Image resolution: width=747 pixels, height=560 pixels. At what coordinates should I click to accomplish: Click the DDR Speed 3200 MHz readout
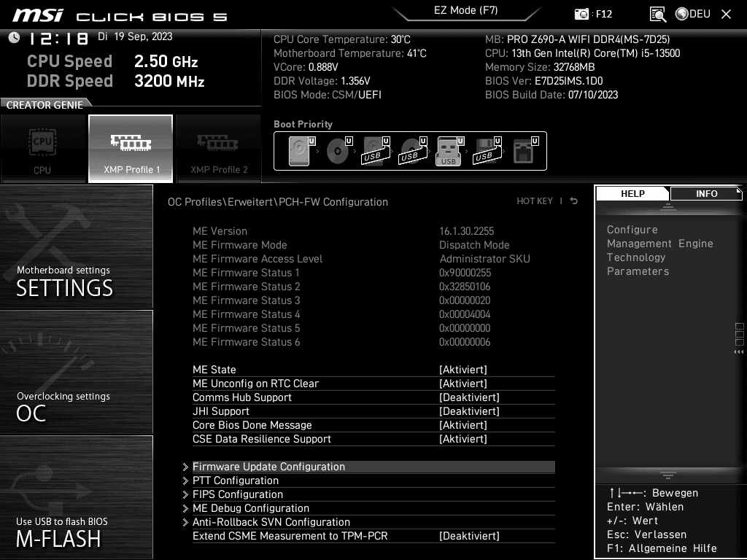pos(116,80)
